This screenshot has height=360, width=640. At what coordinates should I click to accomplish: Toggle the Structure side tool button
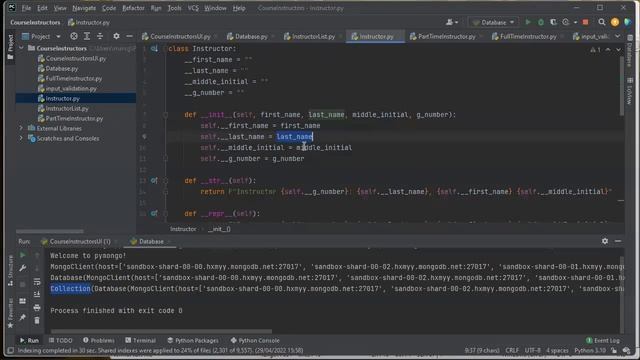click(x=10, y=270)
